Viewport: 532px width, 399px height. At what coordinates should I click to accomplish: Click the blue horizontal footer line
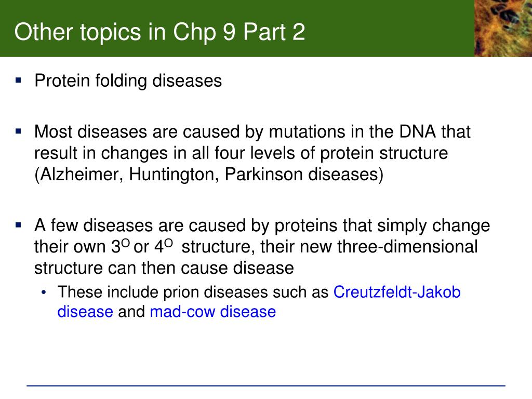266,385
